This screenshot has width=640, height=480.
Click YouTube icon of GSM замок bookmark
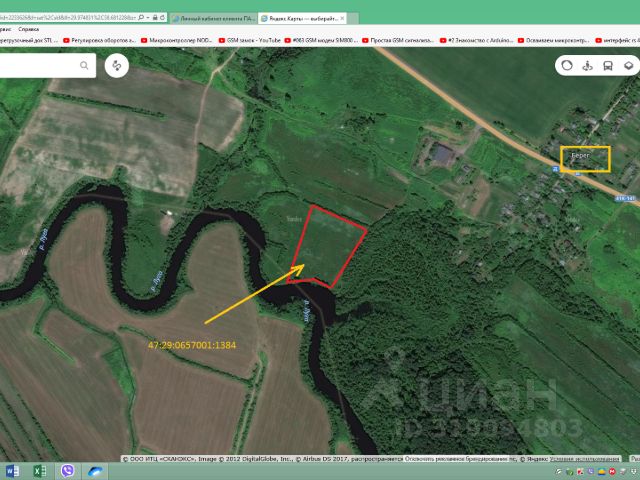(222, 40)
